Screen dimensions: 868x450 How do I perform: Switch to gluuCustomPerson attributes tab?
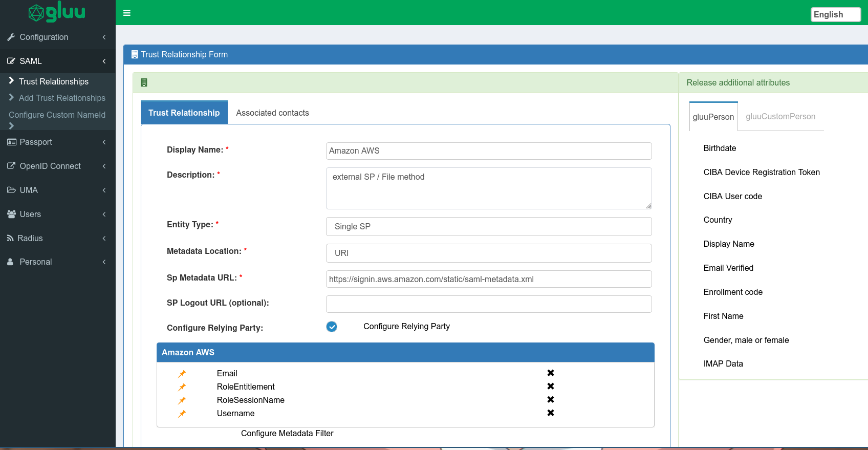point(780,116)
